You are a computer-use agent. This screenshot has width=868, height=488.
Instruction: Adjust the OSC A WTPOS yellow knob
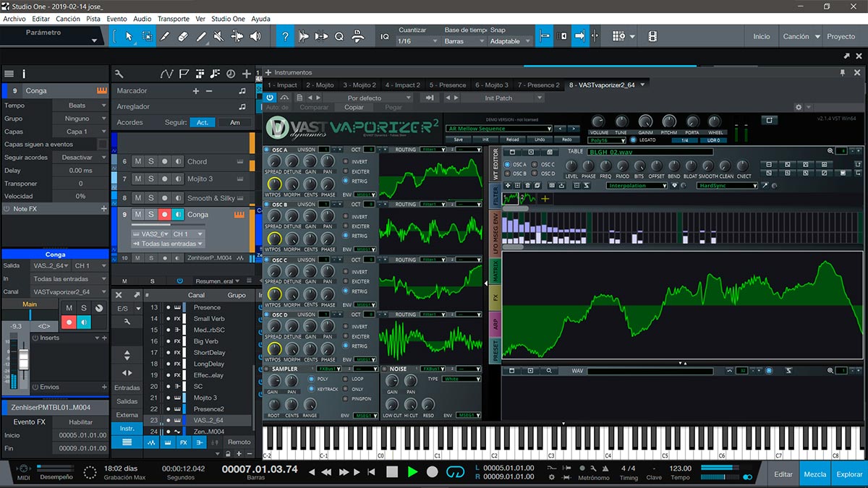pyautogui.click(x=274, y=185)
